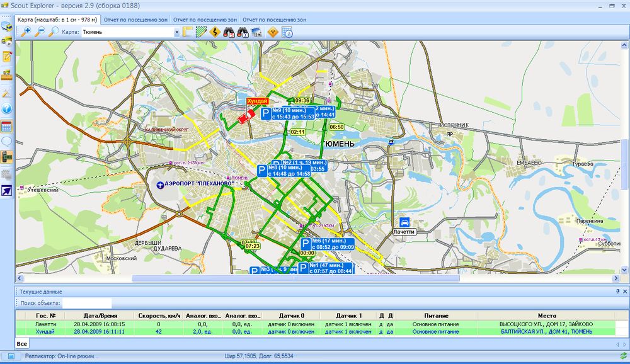The height and width of the screenshot is (364, 630).
Task: Click the winding road sign icon
Action: (x=215, y=32)
